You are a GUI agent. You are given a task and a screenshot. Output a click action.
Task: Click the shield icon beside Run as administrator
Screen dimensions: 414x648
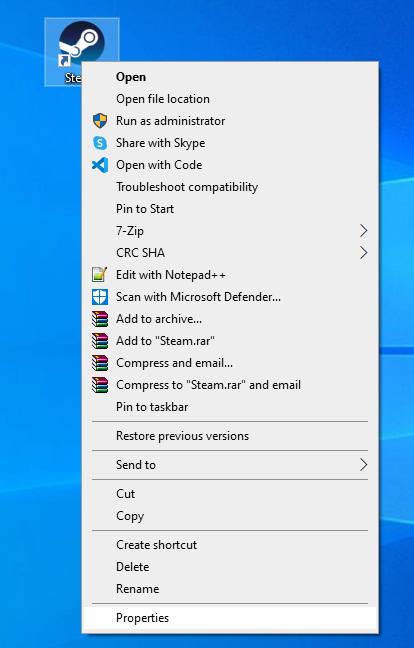[x=100, y=121]
